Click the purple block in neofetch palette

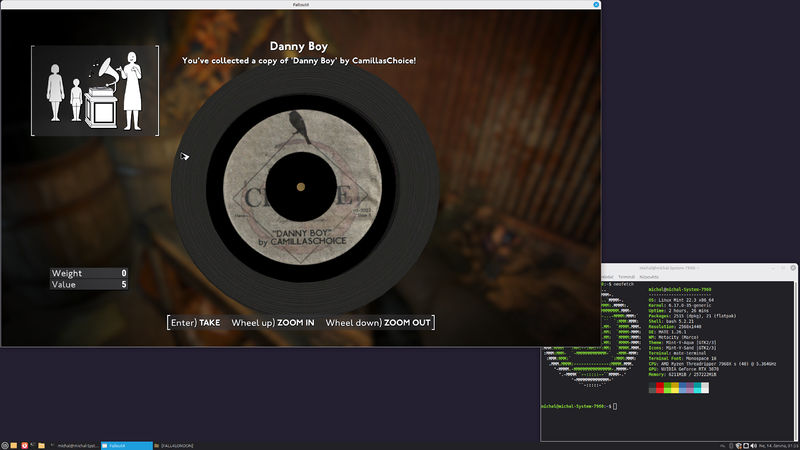coord(690,388)
